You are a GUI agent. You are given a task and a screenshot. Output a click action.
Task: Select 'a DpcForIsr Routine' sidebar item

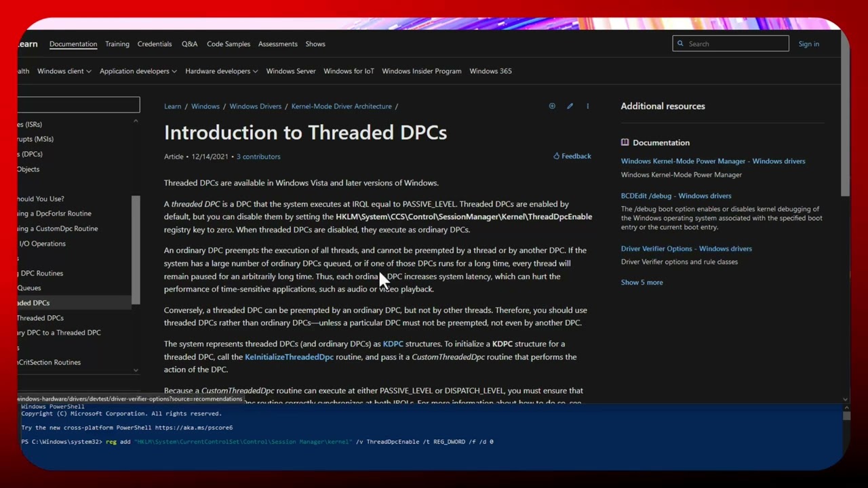tap(54, 213)
